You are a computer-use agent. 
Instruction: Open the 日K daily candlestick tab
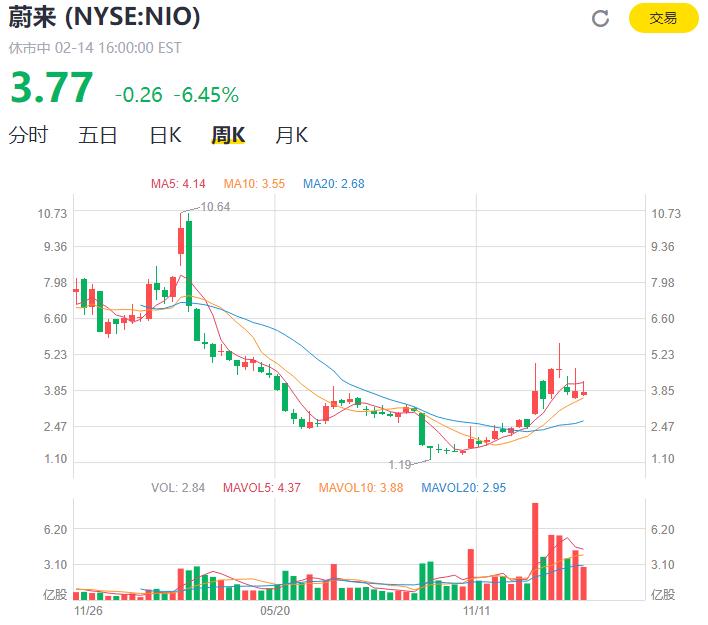coord(166,135)
